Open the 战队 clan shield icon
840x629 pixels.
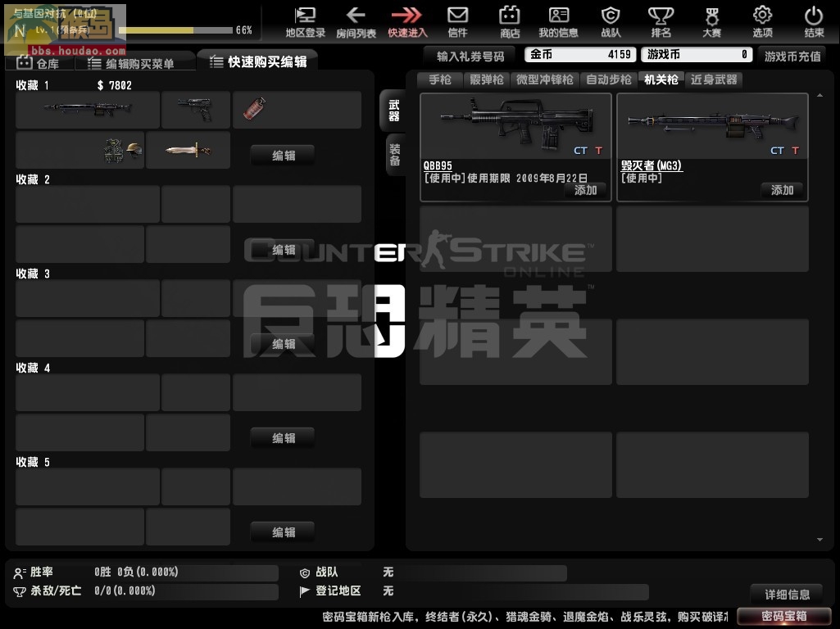pos(611,22)
